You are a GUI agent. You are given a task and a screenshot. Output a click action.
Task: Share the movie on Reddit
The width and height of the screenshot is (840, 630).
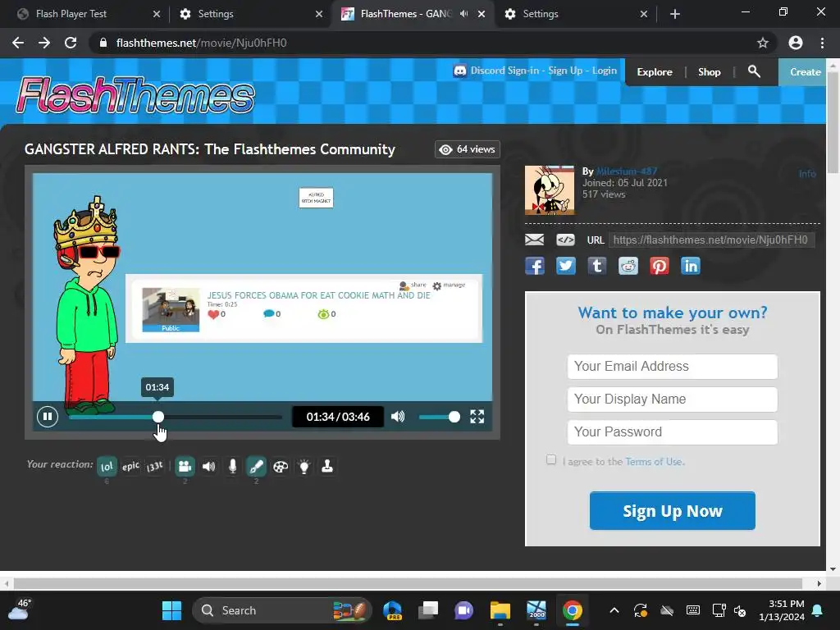[628, 266]
